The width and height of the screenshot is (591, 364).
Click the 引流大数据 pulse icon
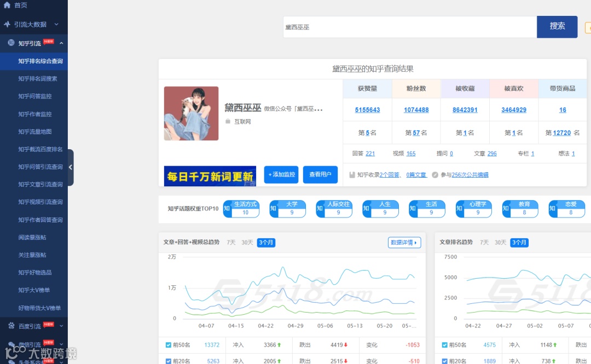[x=7, y=24]
